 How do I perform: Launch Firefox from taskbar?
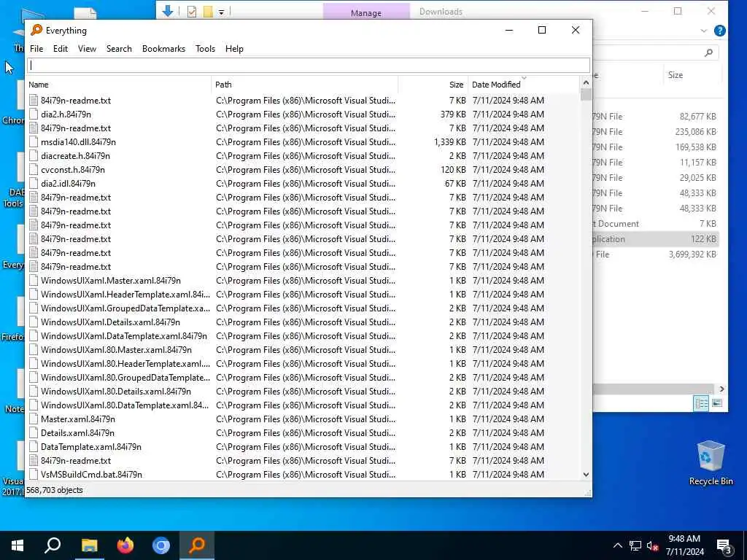pos(125,545)
